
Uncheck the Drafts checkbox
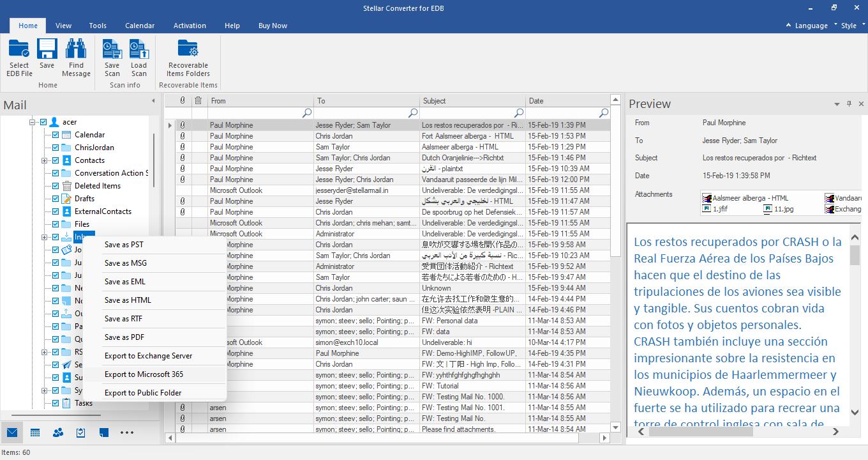pyautogui.click(x=56, y=199)
